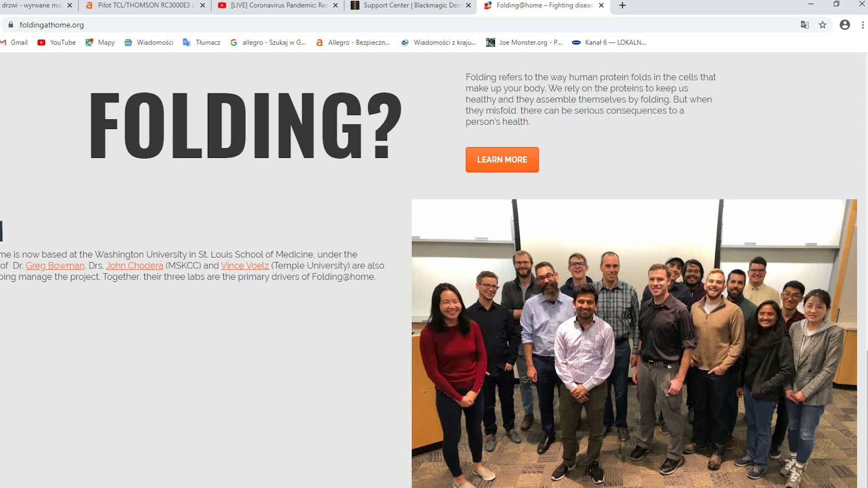Open the Mapy bookmark
The image size is (868, 488).
100,42
